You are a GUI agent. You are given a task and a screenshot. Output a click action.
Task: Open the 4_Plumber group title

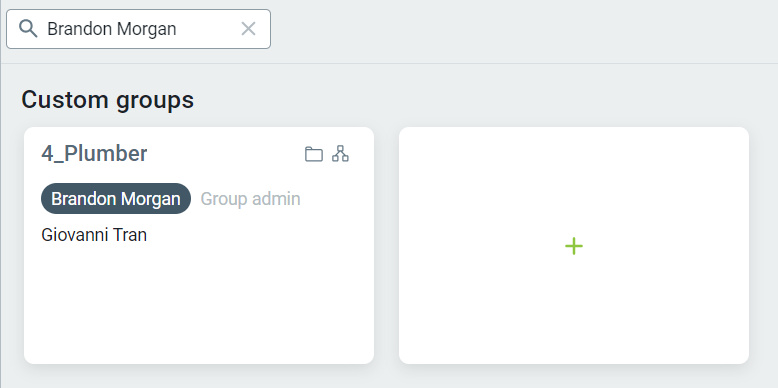click(x=94, y=154)
